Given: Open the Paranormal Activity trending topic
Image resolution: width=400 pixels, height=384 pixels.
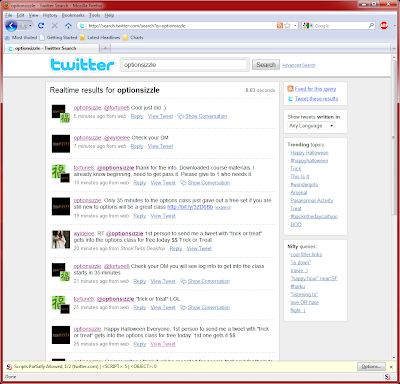Looking at the screenshot, I should tap(312, 201).
